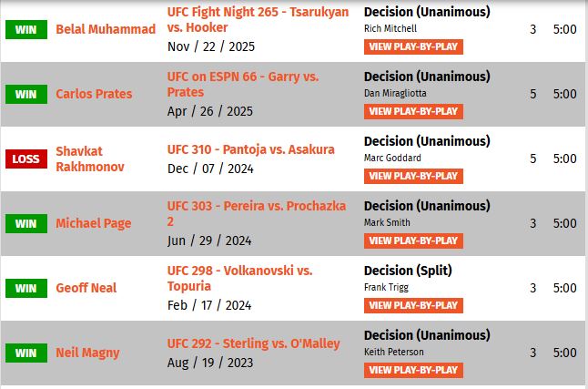View play-by-play for Belal Muhammad fight
Screen dimensions: 588x389
pos(413,47)
